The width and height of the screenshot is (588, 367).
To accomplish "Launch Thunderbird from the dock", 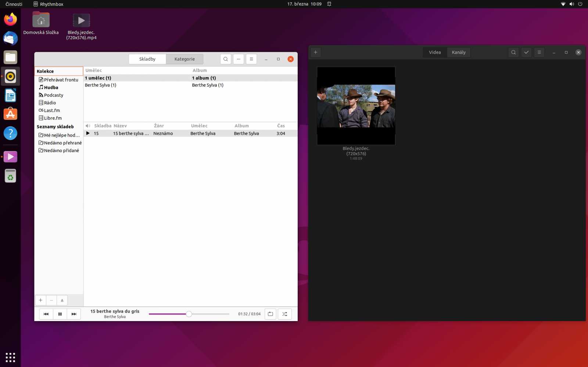I will 10,38.
